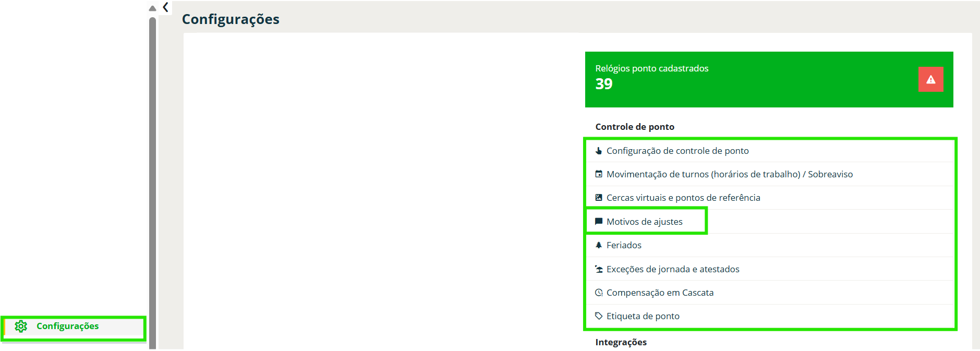Click the speech bubble icon beside Motivos de ajustes
980x351 pixels.
(599, 222)
